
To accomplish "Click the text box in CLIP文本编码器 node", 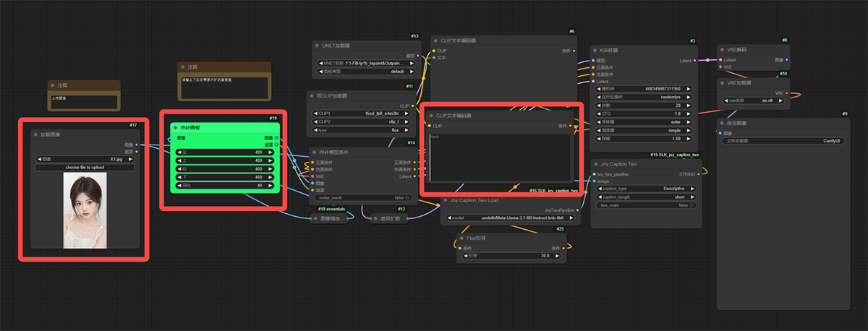I will (x=499, y=158).
